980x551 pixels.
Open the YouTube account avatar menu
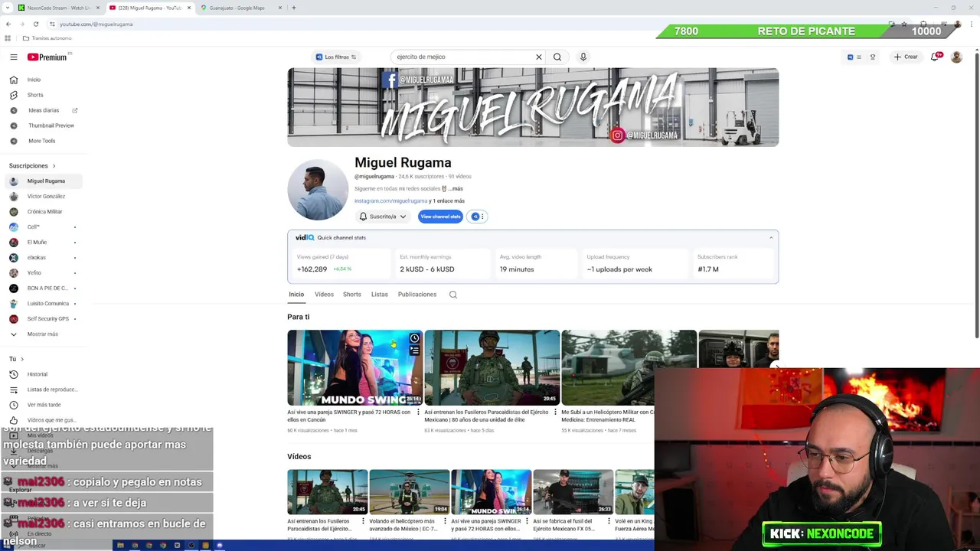coord(956,57)
